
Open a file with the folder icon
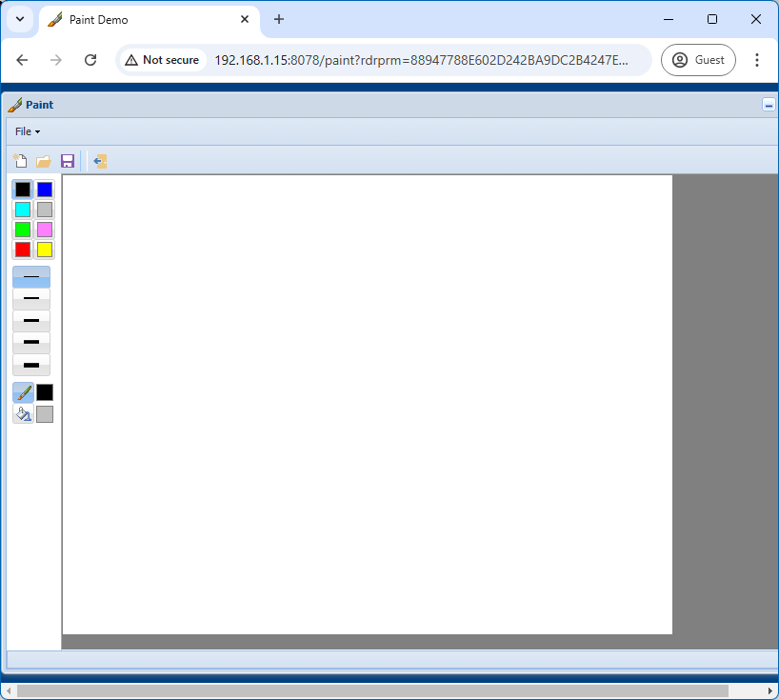(x=44, y=161)
